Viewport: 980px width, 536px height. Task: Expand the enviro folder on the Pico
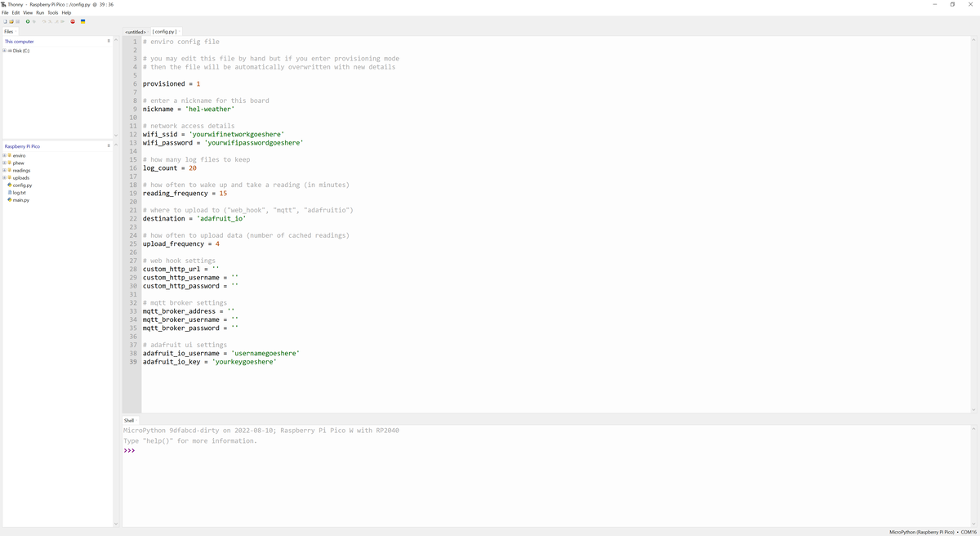(x=5, y=155)
